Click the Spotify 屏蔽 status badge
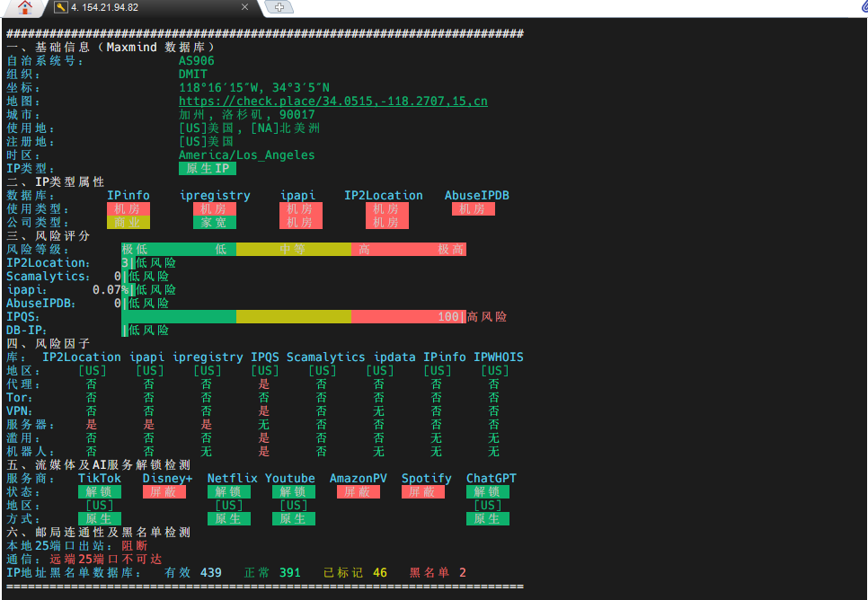Screen dimensions: 868x600 [422, 492]
